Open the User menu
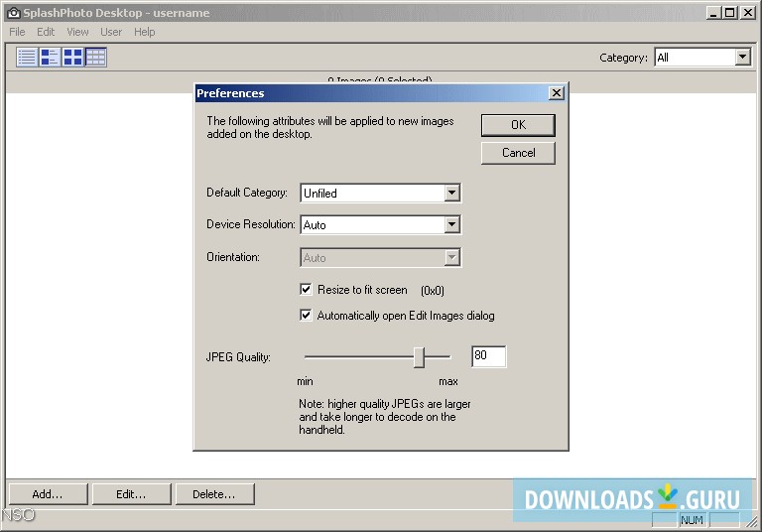The width and height of the screenshot is (762, 532). click(x=111, y=32)
